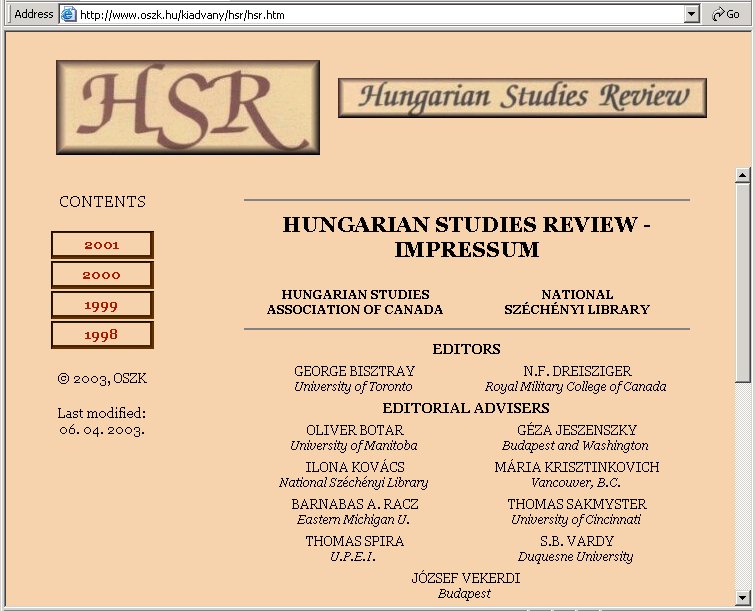Click 'University of Cincinnati' text
Screen dimensions: 755x611
(x=576, y=520)
